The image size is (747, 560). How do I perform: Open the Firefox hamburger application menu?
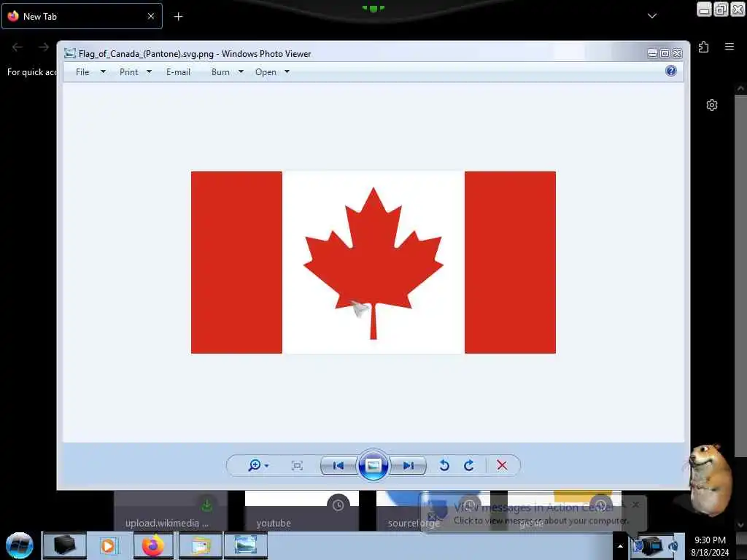tap(729, 47)
